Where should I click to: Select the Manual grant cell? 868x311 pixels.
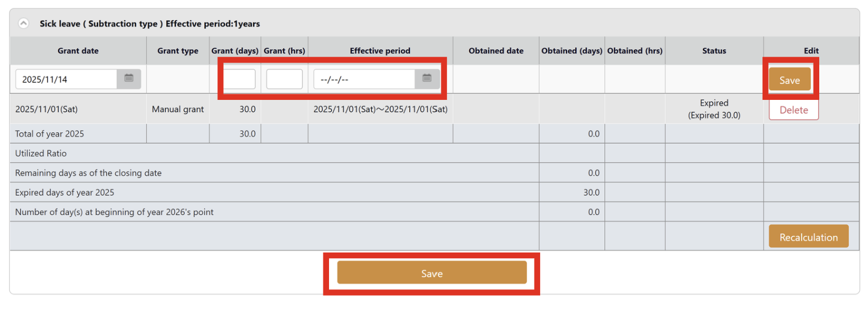[x=178, y=110]
